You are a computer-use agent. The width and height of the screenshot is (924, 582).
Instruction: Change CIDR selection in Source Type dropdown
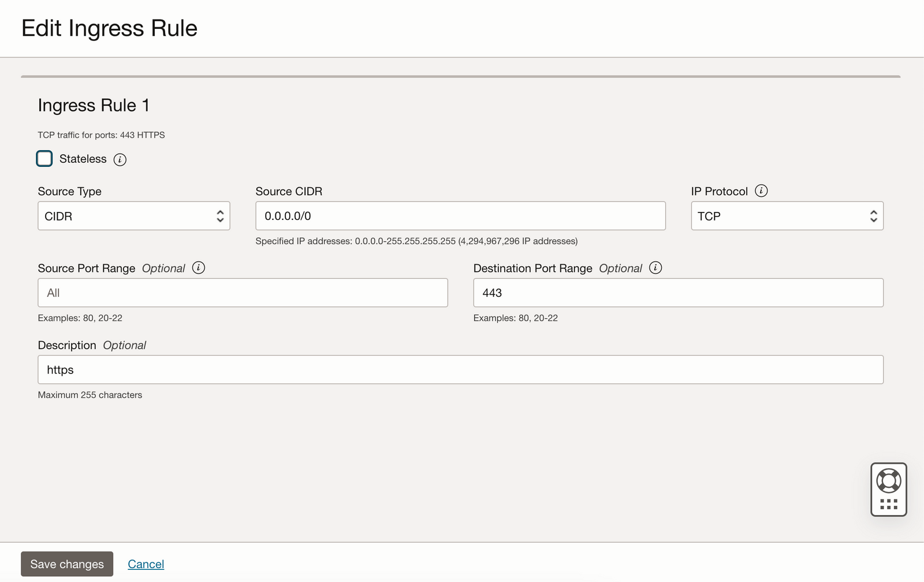(x=133, y=215)
